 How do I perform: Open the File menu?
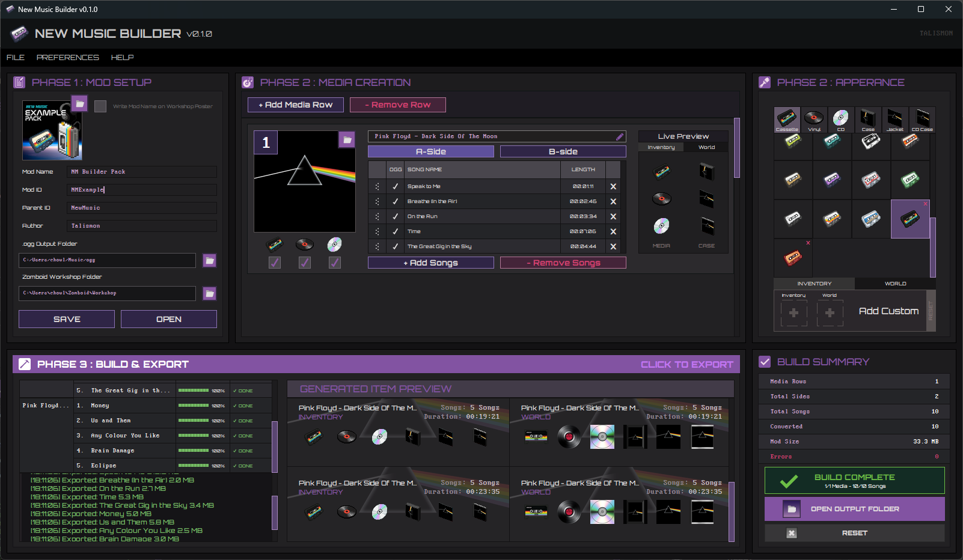(x=16, y=58)
